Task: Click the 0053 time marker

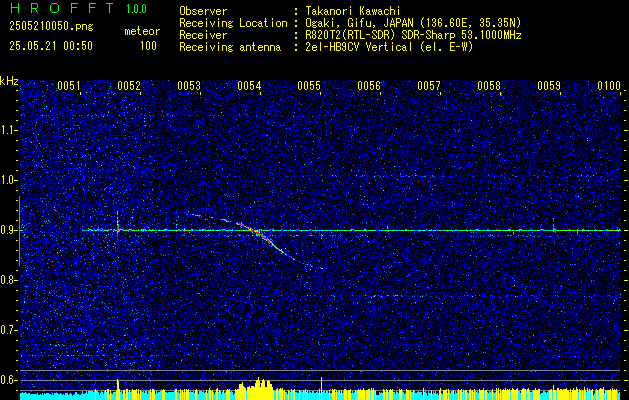Action: [x=189, y=85]
